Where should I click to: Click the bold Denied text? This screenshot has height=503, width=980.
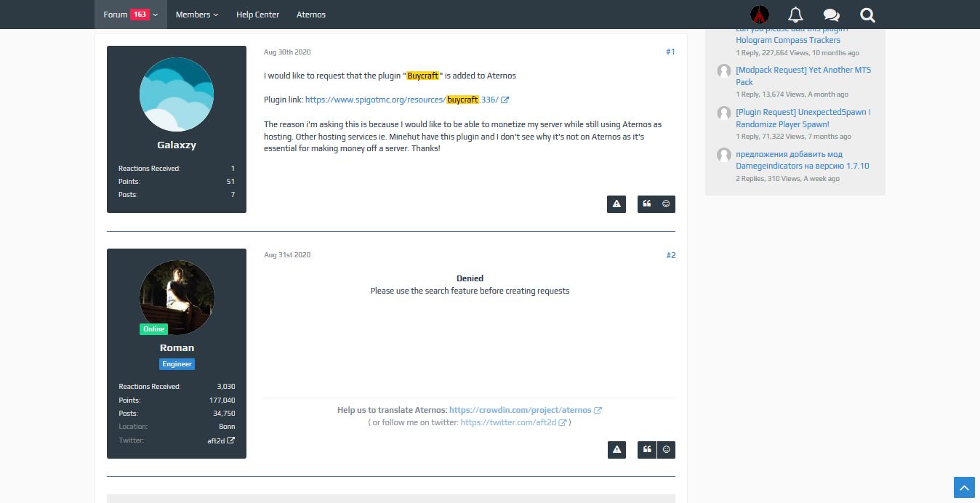[470, 278]
